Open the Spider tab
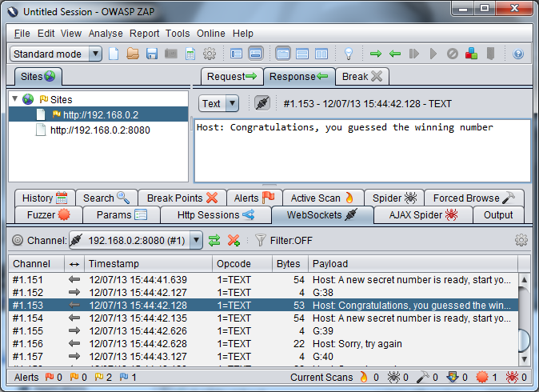 coord(394,198)
